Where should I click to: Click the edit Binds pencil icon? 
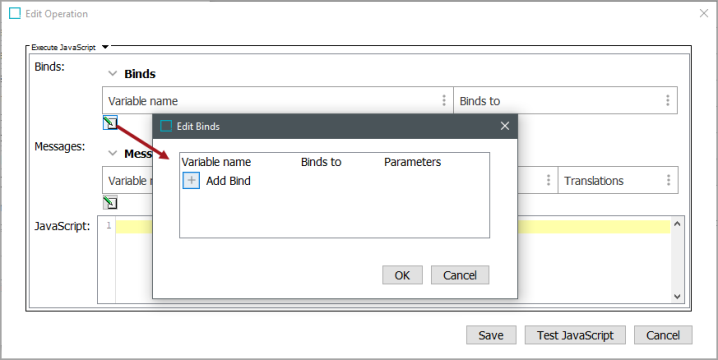pos(110,123)
